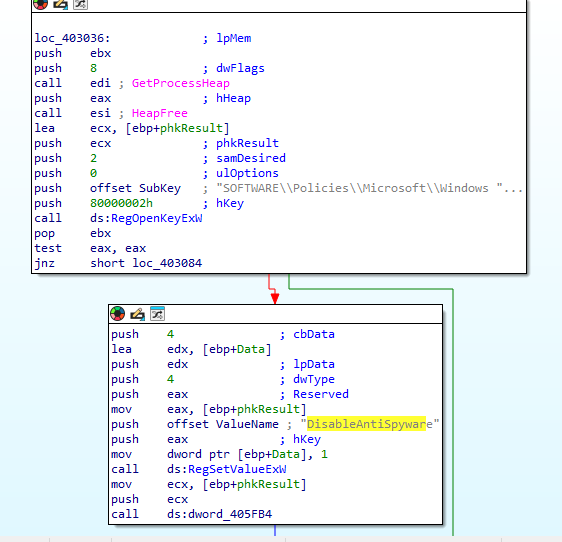Click the red arrowhead entering the lower block
562x542 pixels.
coord(275,298)
